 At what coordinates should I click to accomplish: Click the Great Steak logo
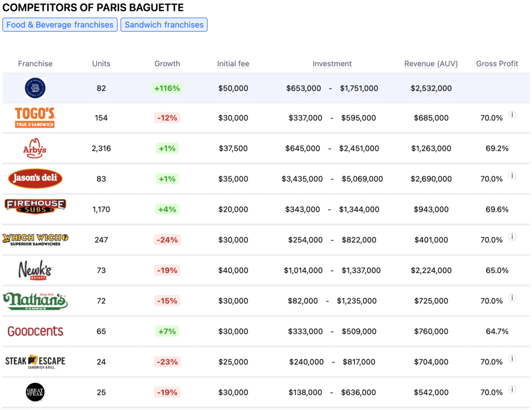[x=35, y=392]
